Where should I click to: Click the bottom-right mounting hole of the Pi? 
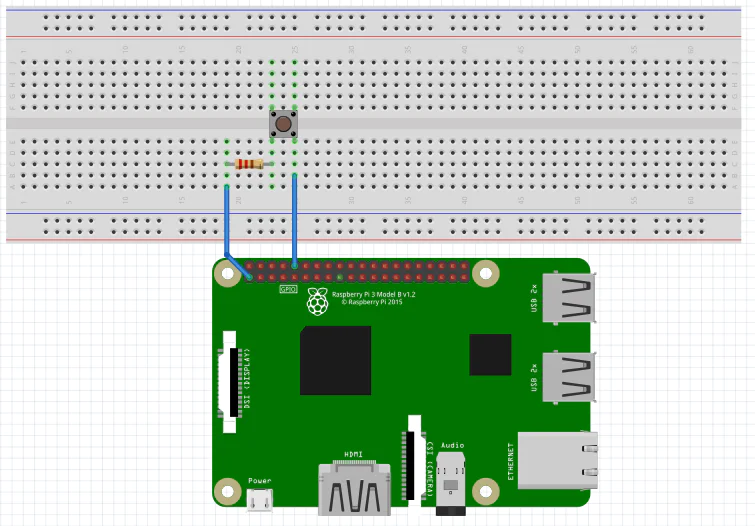[485, 491]
